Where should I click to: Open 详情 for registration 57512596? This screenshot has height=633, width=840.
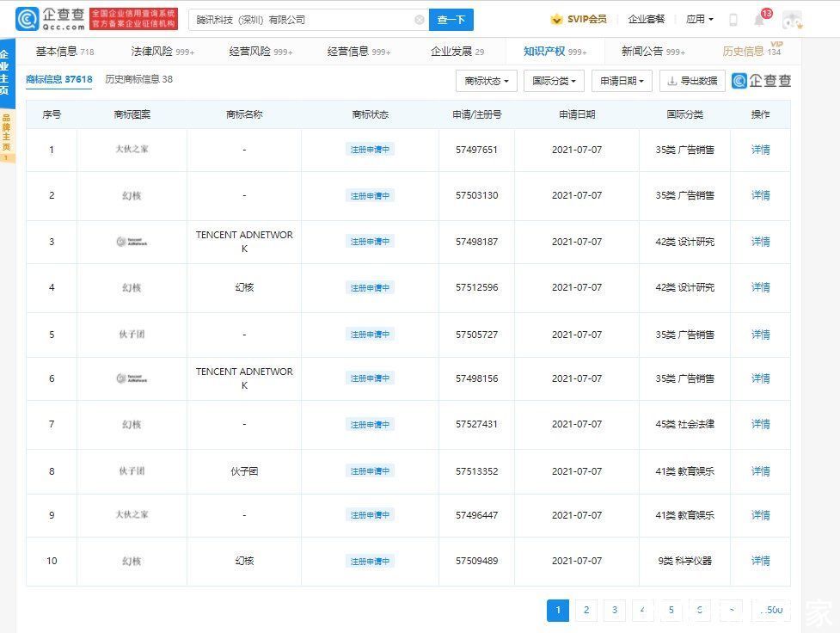point(760,287)
